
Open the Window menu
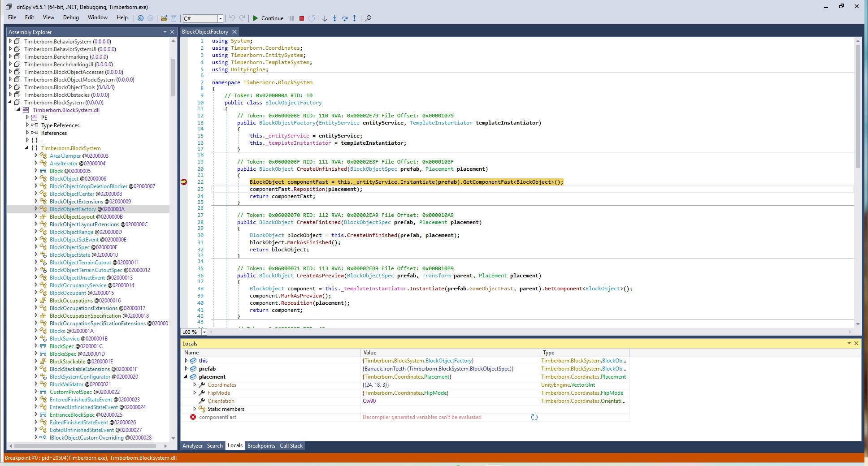97,17
